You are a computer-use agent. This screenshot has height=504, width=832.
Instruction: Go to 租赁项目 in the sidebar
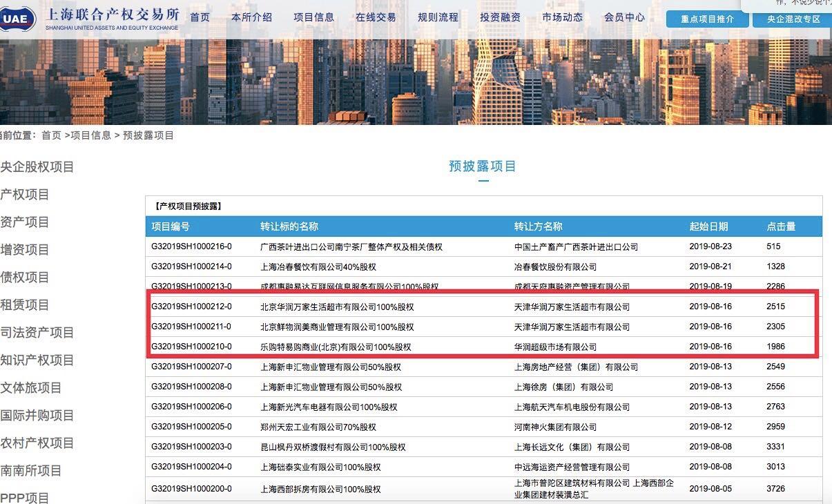[25, 305]
